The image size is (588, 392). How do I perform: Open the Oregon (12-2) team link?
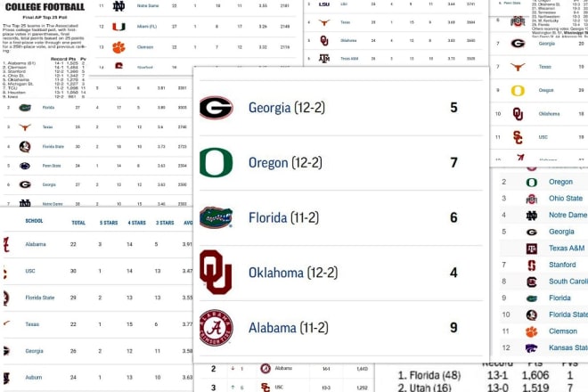[x=285, y=163]
